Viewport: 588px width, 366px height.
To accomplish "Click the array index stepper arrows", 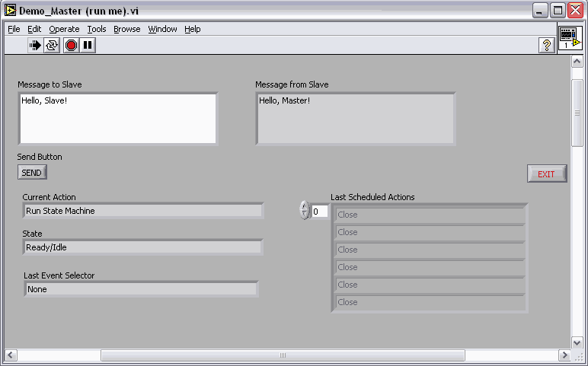I will [x=305, y=211].
